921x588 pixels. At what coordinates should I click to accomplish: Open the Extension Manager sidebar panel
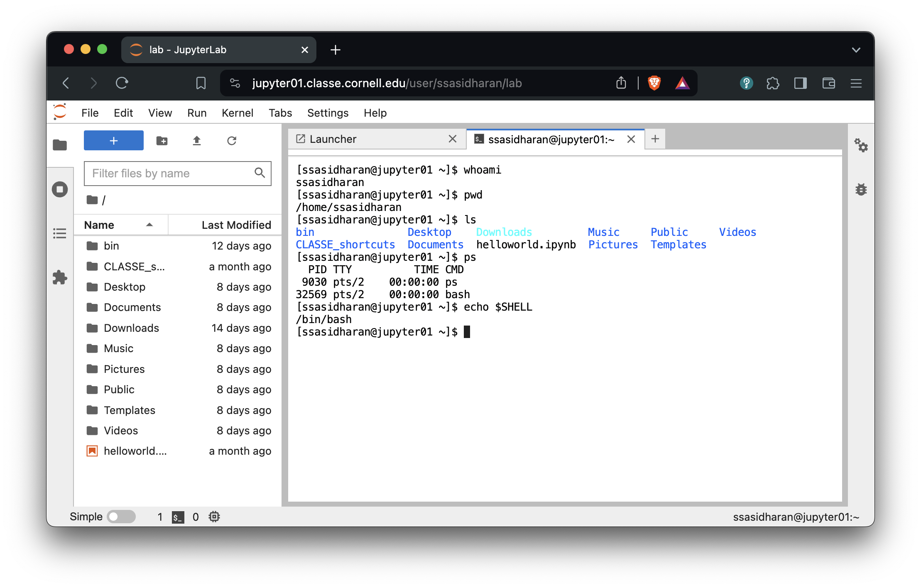[60, 277]
